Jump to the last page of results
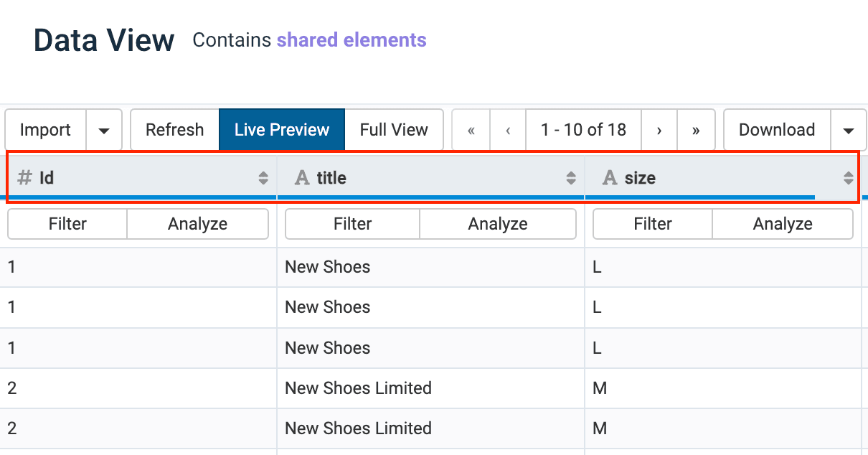 pyautogui.click(x=696, y=130)
